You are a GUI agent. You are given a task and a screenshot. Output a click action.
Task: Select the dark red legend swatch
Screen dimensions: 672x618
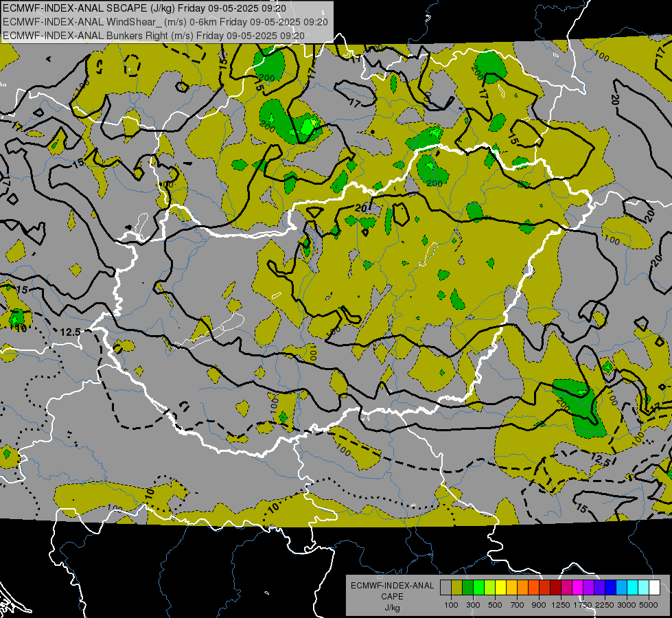tap(555, 588)
